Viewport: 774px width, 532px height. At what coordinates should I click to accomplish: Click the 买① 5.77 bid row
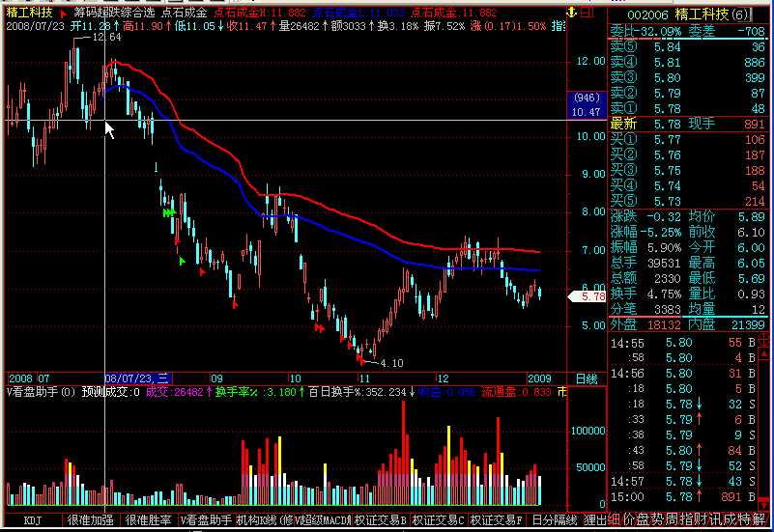click(x=688, y=140)
